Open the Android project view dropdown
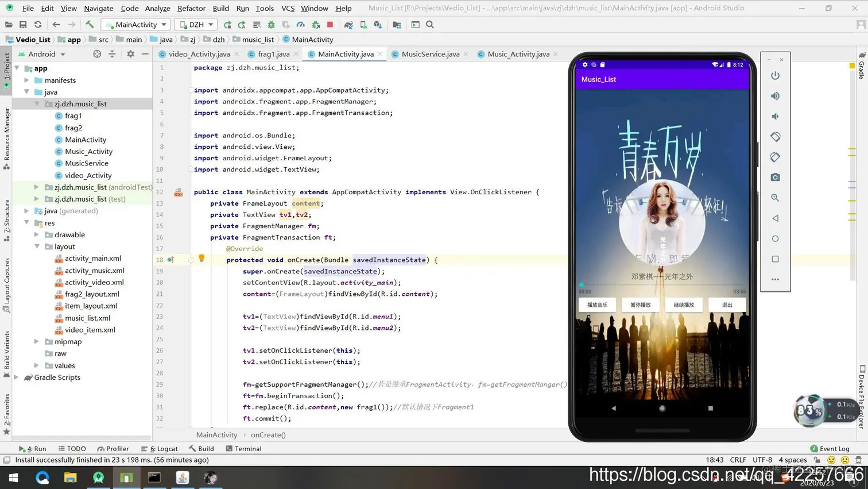 (41, 54)
